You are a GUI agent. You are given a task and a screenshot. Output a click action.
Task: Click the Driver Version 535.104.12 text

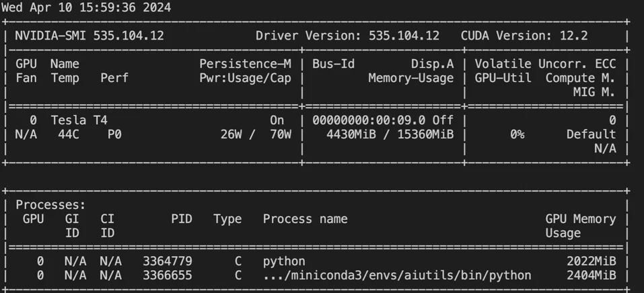click(x=347, y=36)
